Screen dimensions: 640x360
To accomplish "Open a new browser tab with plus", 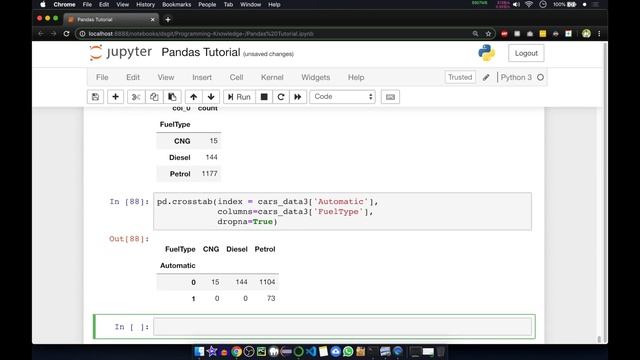I will tap(168, 19).
